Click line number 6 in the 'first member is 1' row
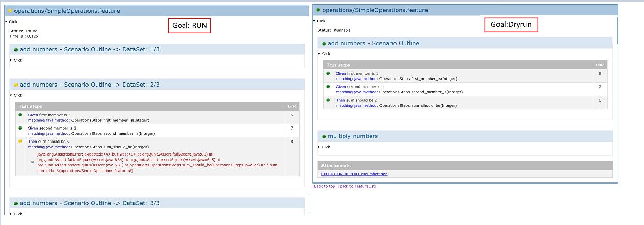This screenshot has width=644, height=225. 600,74
